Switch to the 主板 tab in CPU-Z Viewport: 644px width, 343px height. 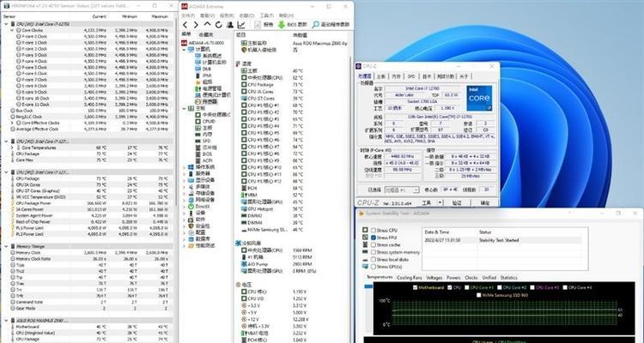[381, 76]
